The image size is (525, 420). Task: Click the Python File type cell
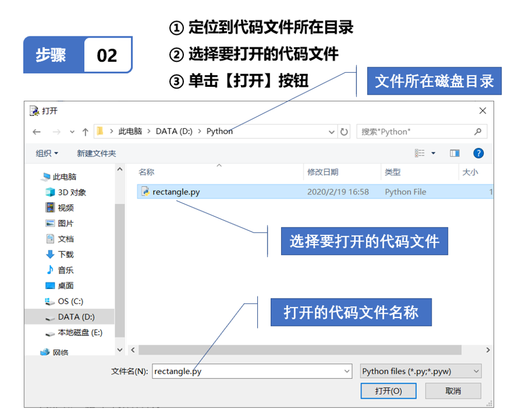[405, 192]
